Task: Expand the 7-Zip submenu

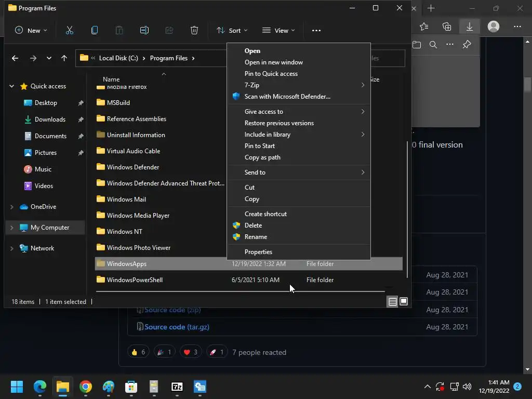Action: [299, 85]
